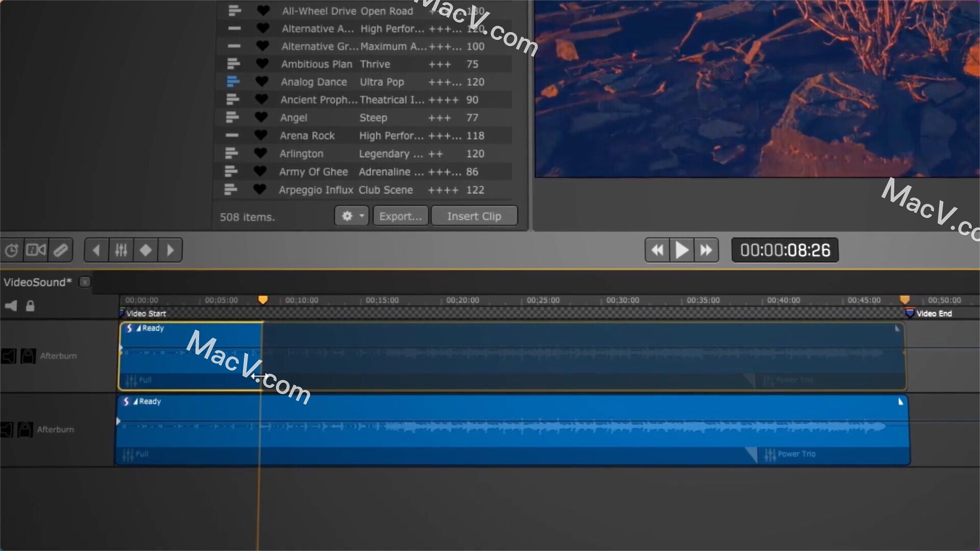Select the Ambitious Plan song
Viewport: 980px width, 551px height.
363,64
